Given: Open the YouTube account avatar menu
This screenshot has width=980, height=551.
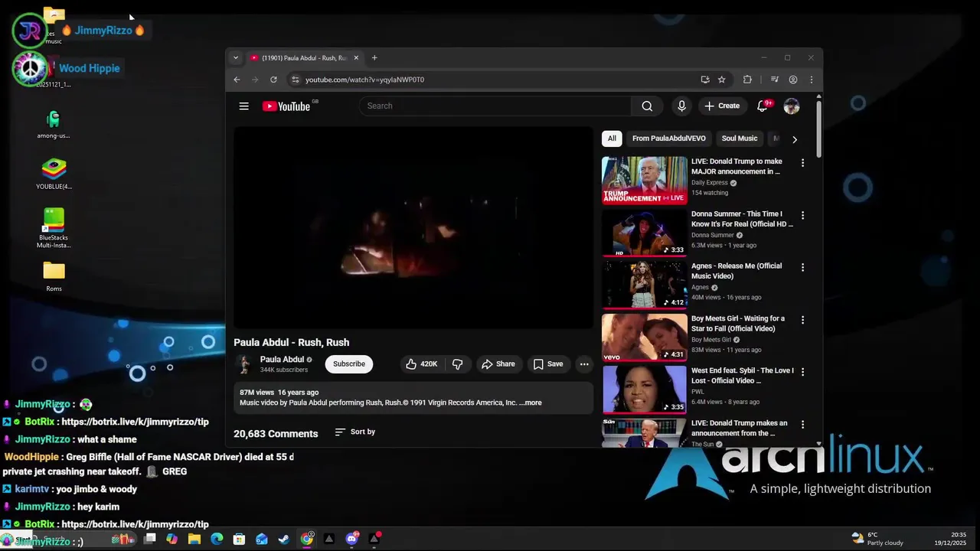Looking at the screenshot, I should pyautogui.click(x=792, y=106).
